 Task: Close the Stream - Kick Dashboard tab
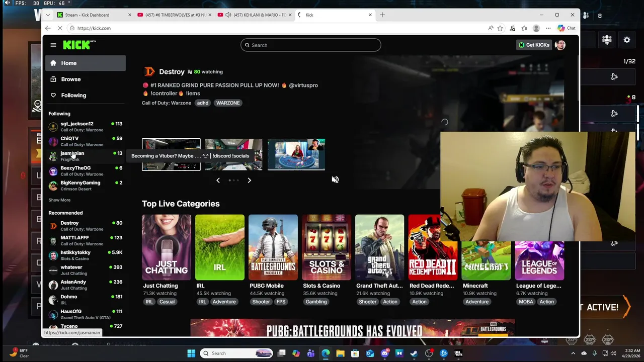129,15
